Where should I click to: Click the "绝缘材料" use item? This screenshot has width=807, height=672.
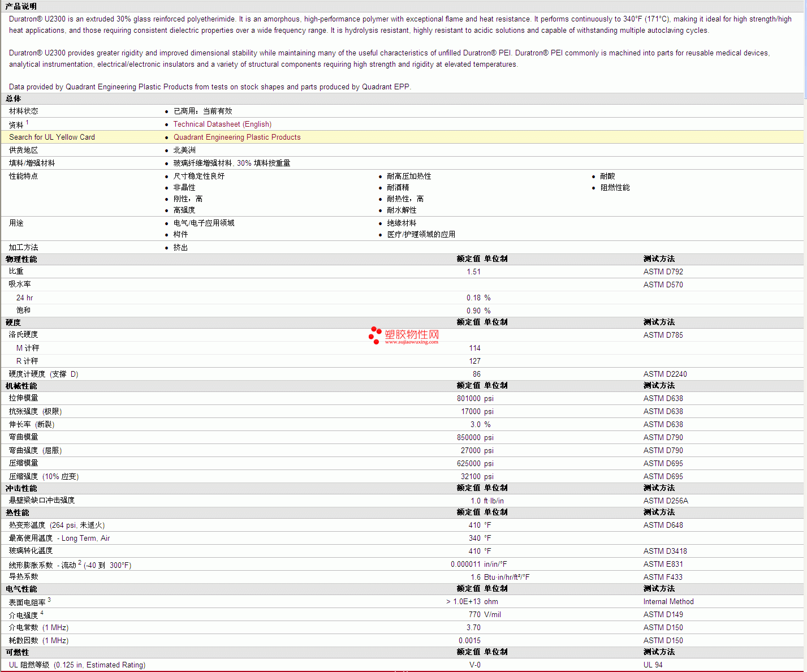tap(402, 223)
